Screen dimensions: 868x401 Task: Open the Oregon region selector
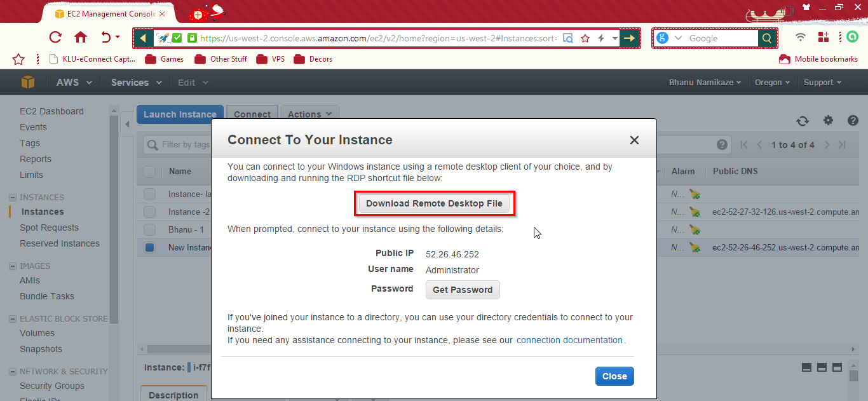click(771, 82)
